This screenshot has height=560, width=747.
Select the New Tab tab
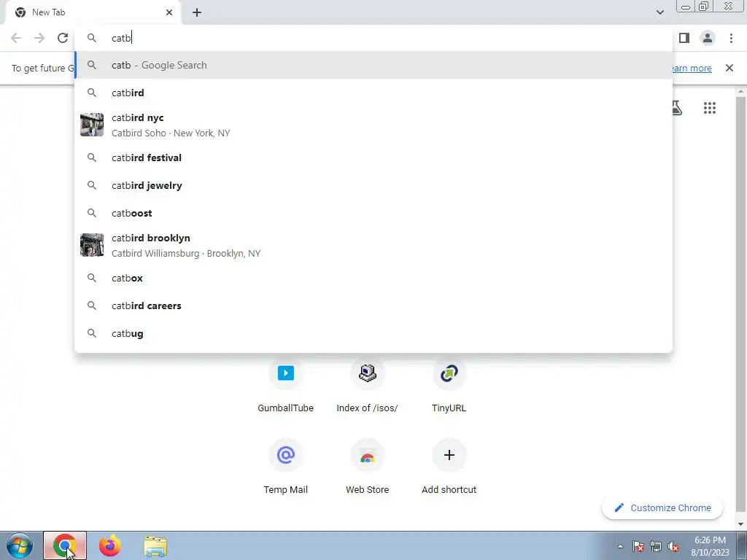point(93,12)
